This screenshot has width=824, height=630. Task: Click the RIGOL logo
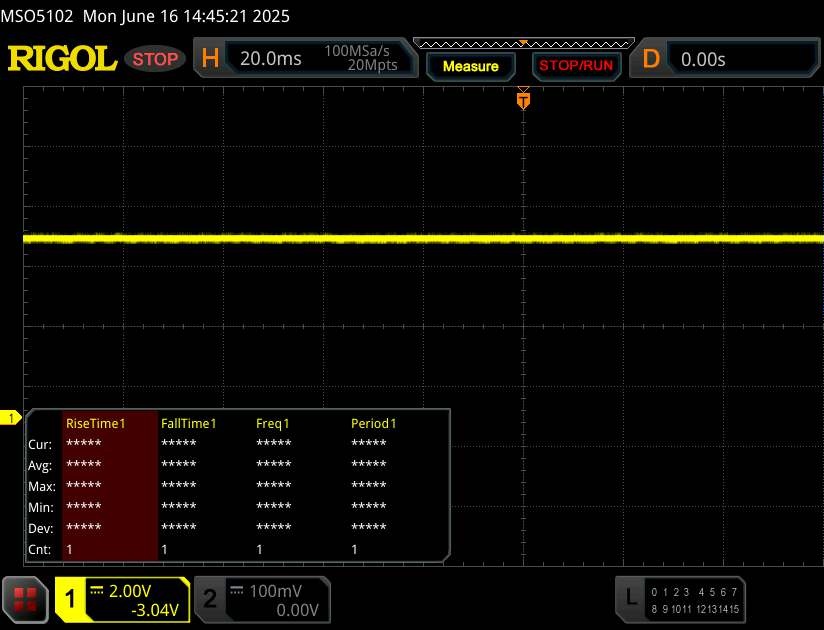(x=62, y=58)
